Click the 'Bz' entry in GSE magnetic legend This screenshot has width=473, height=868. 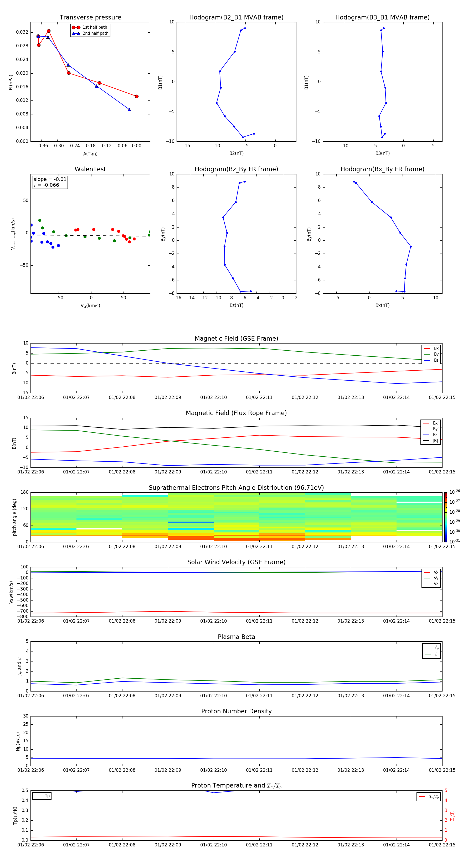431,360
